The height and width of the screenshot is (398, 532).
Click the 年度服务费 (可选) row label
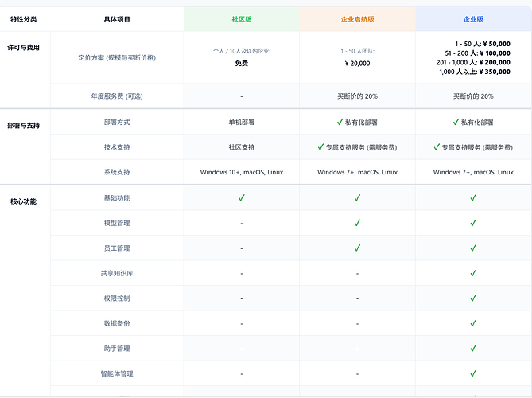(117, 96)
